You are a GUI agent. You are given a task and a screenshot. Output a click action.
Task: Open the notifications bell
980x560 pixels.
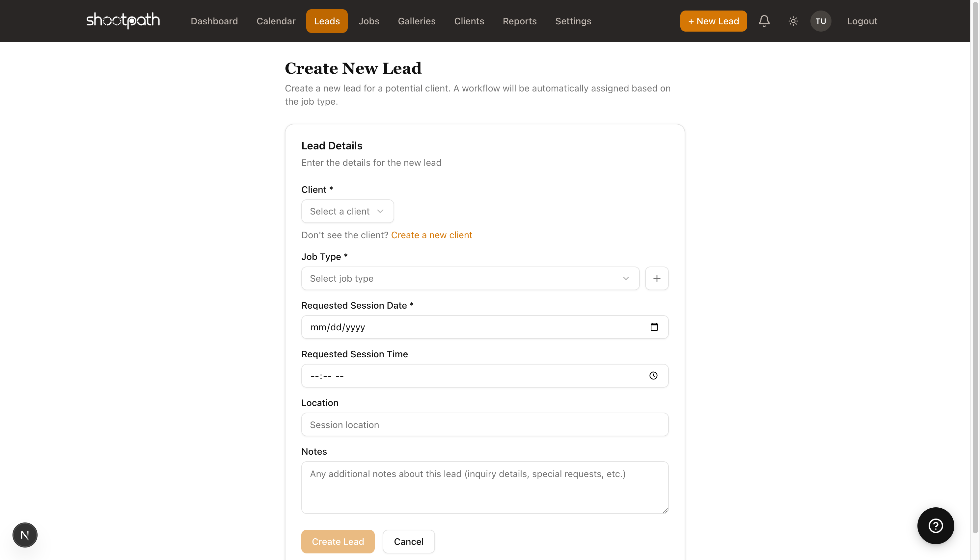pos(764,21)
